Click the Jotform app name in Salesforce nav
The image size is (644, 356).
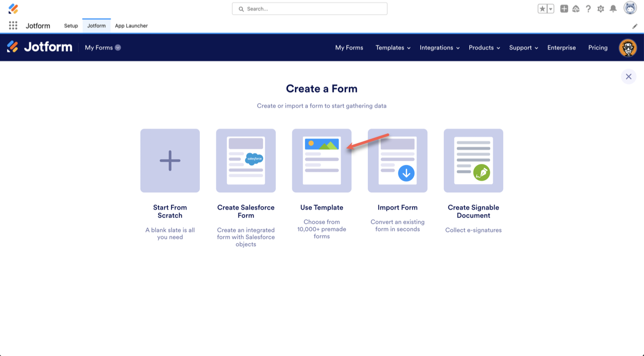tap(38, 26)
